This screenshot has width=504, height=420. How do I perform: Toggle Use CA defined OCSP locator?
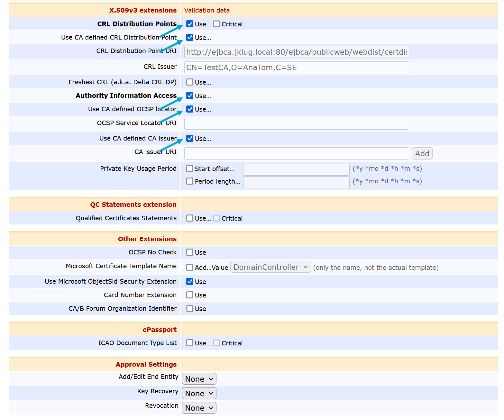[190, 109]
